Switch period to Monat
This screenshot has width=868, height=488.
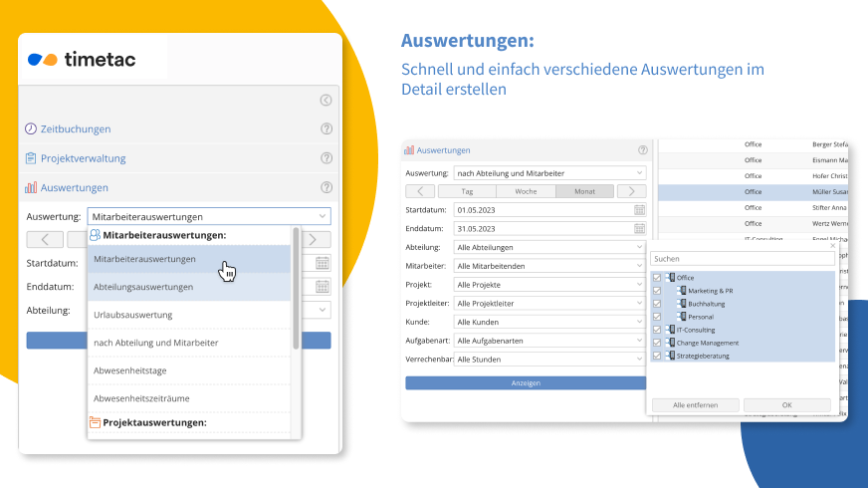tap(584, 191)
